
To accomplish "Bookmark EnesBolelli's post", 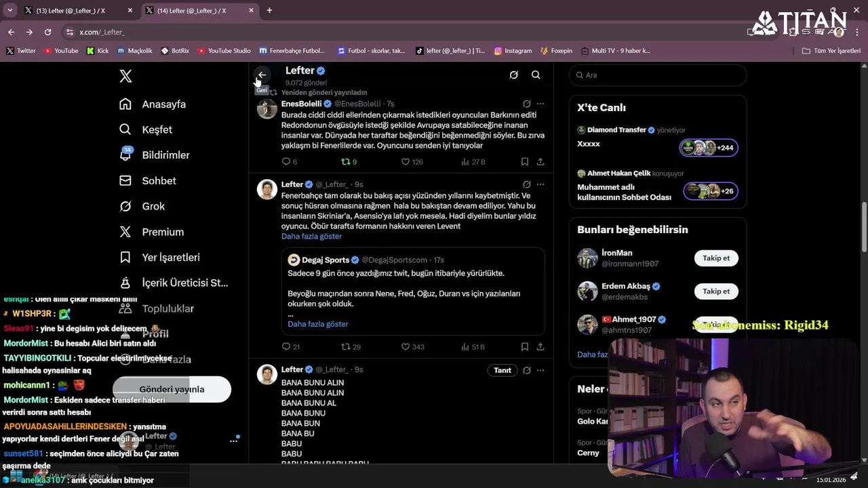I will (x=525, y=162).
